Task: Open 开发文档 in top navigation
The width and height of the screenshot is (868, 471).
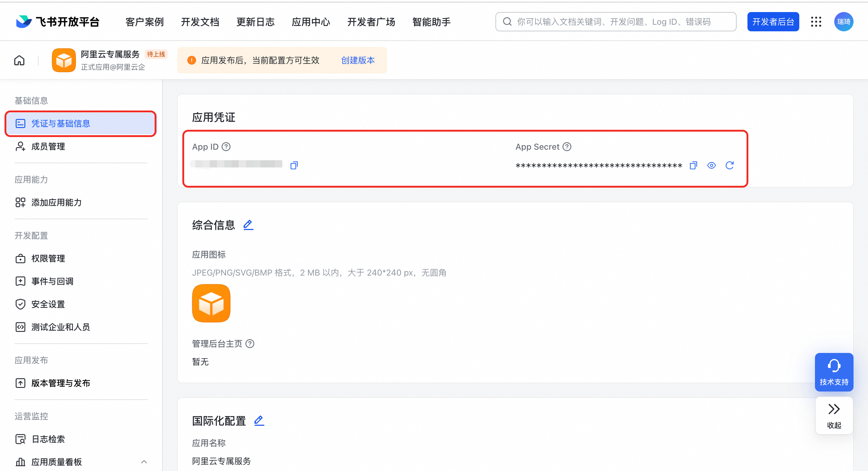Action: pyautogui.click(x=200, y=22)
